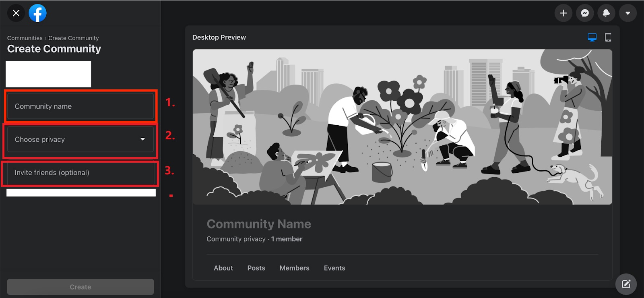Click the Community name input field

[80, 106]
